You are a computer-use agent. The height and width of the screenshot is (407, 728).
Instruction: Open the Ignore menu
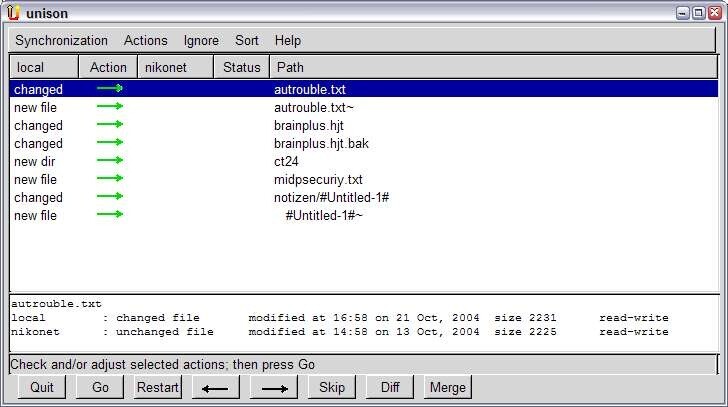pyautogui.click(x=201, y=41)
